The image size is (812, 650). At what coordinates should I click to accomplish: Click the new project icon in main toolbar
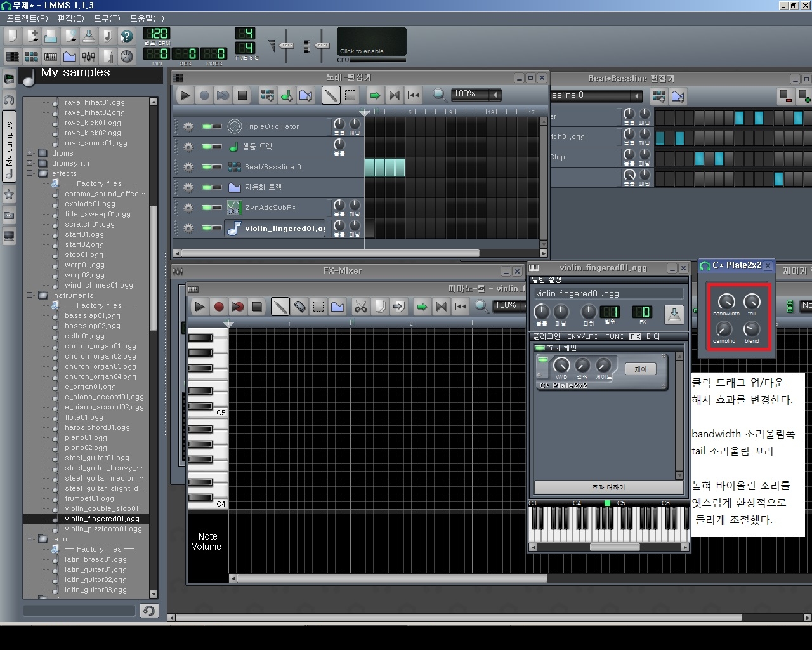pos(13,36)
